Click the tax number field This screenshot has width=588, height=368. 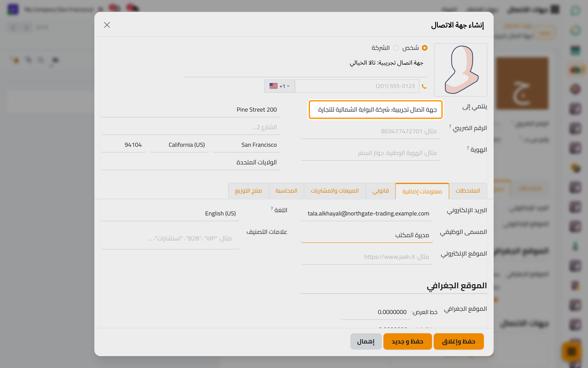point(371,131)
